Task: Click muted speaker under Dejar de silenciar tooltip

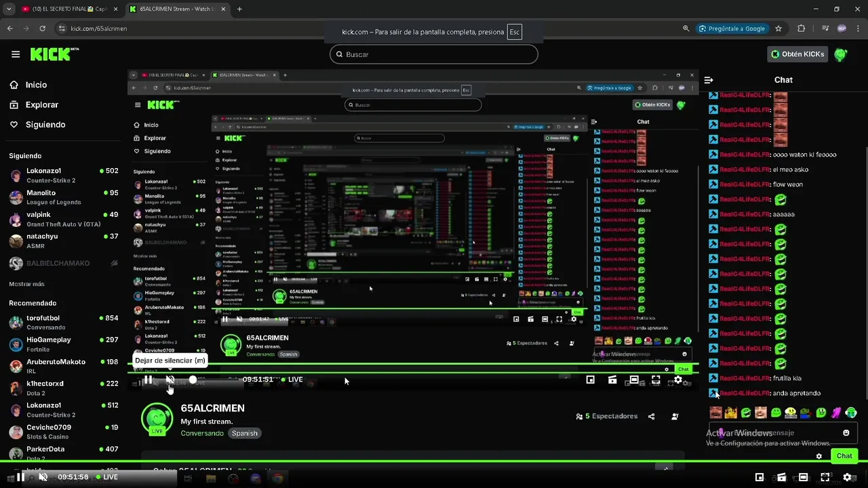Action: pos(170,380)
